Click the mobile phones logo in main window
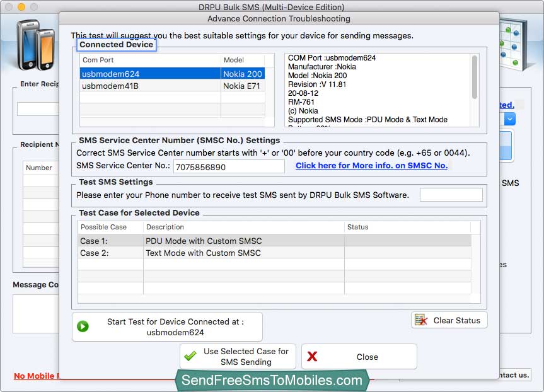Image resolution: width=544 pixels, height=392 pixels. point(36,45)
